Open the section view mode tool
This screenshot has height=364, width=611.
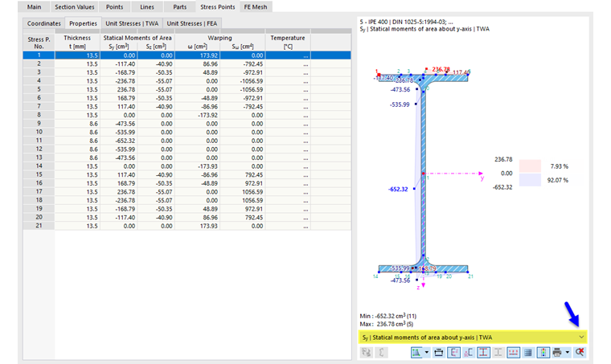click(416, 352)
